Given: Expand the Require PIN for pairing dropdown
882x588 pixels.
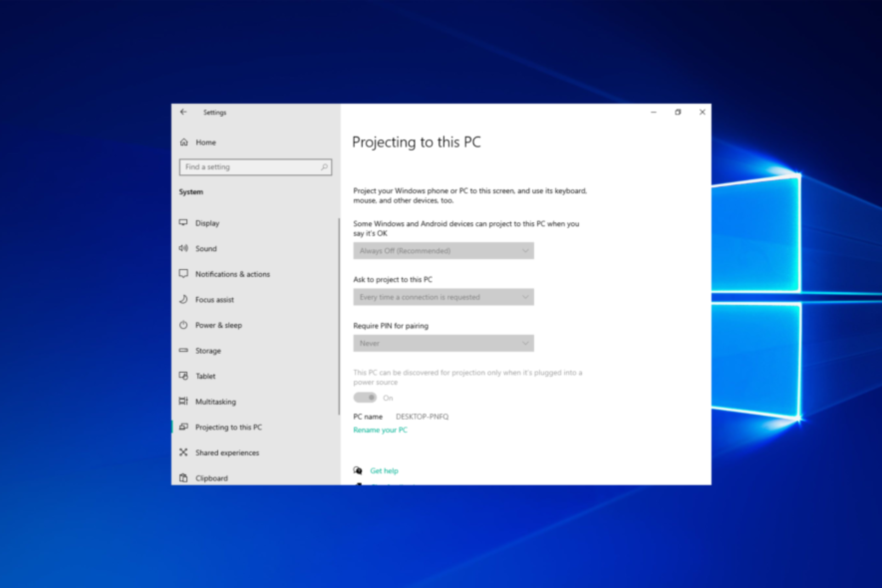Looking at the screenshot, I should coord(444,342).
